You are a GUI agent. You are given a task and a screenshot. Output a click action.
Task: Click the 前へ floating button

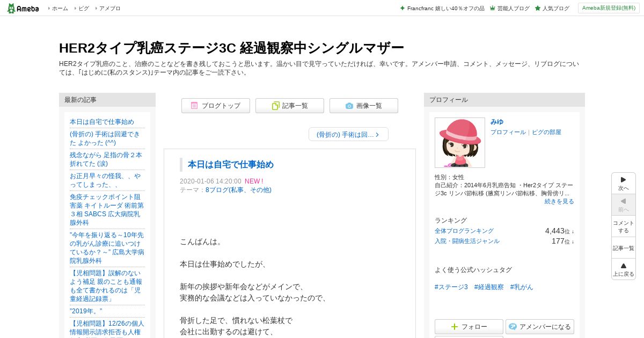pos(624,205)
